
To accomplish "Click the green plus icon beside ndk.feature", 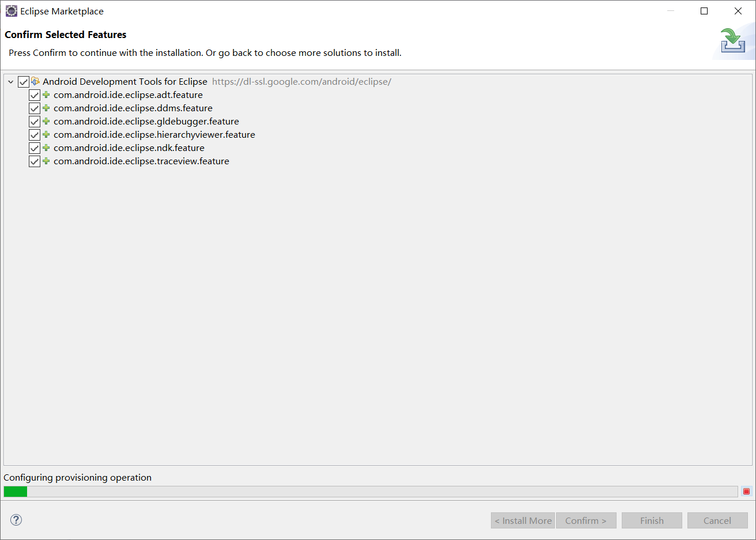I will pyautogui.click(x=46, y=148).
